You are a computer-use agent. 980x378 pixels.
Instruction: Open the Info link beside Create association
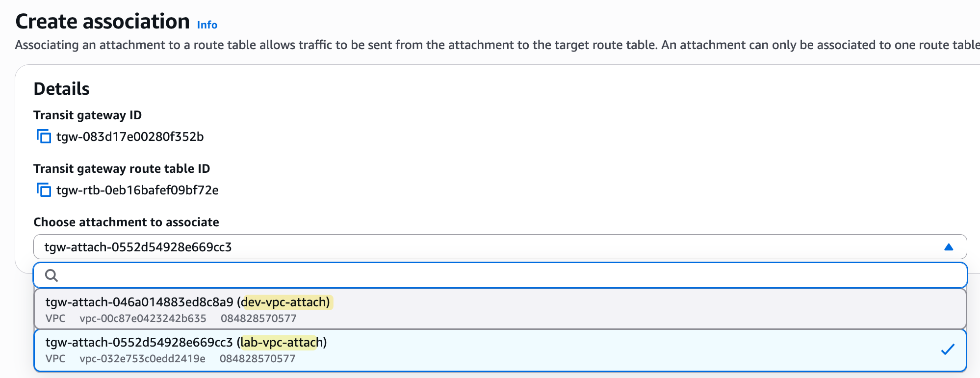tap(207, 25)
